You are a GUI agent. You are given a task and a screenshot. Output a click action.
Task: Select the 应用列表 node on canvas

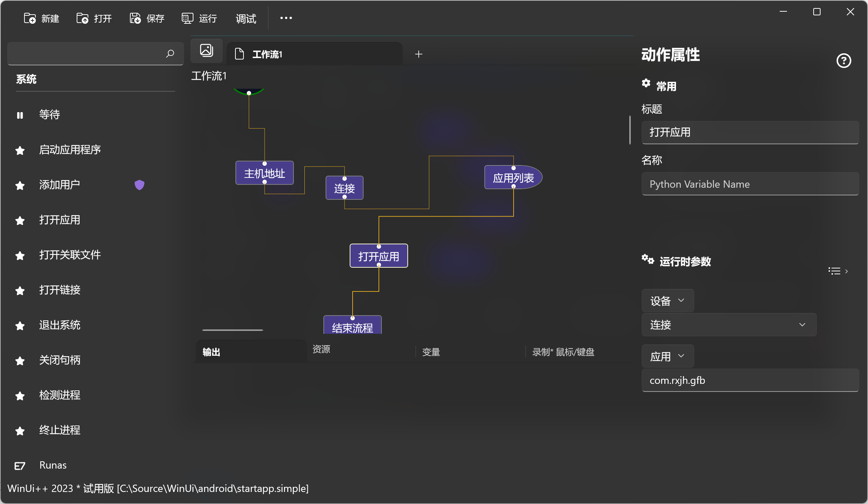coord(513,178)
